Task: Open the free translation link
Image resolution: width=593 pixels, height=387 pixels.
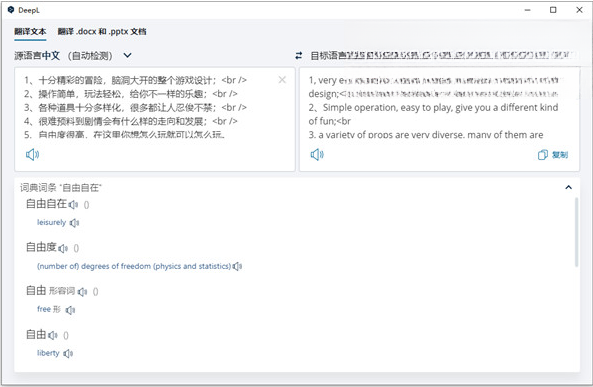Action: [x=43, y=309]
